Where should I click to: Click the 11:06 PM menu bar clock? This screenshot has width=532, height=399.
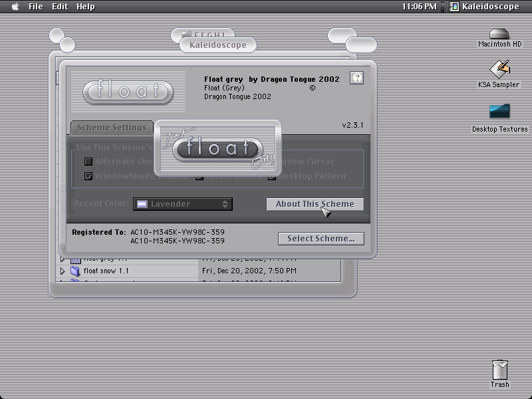coord(420,7)
